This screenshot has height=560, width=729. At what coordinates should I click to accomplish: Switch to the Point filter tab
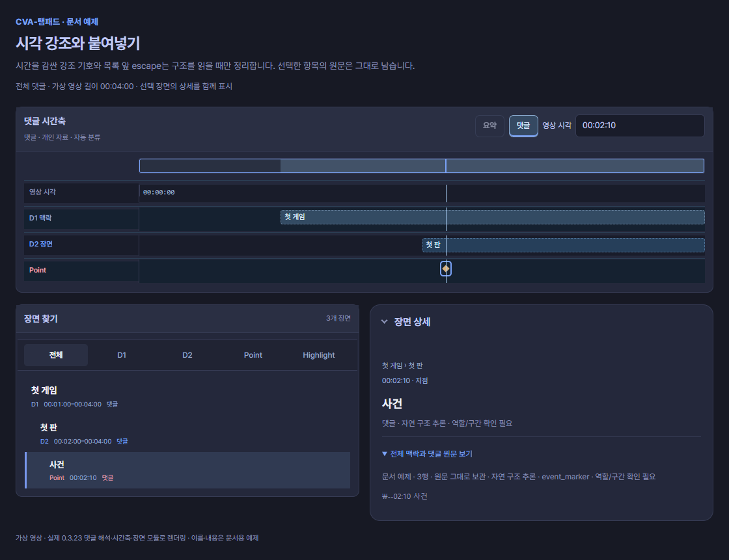click(x=253, y=355)
